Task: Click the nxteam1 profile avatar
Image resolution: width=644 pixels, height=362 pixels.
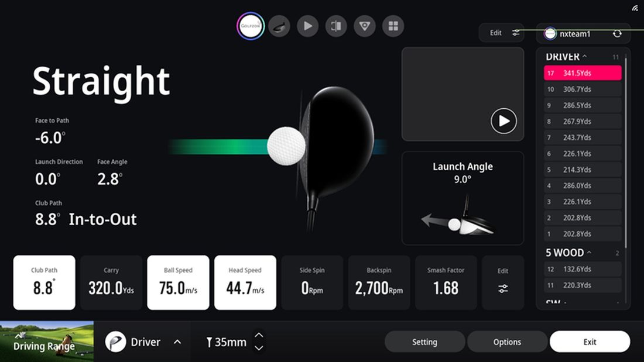Action: click(550, 34)
